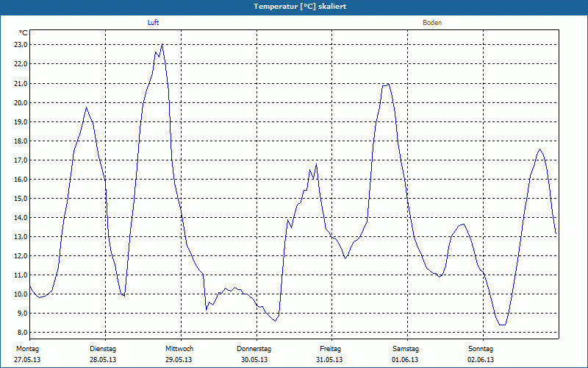Click the brown 'Boden' legend label
Viewport: 588px width, 368px height.
pos(432,23)
